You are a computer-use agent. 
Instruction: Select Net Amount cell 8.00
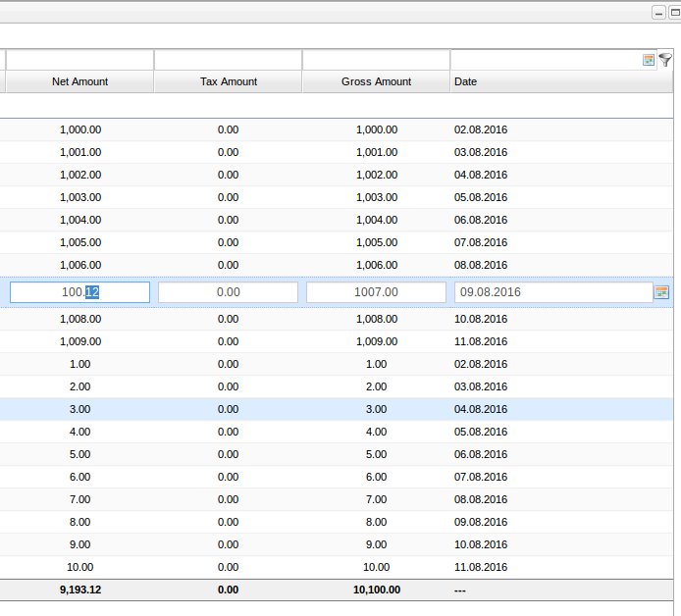[x=79, y=522]
